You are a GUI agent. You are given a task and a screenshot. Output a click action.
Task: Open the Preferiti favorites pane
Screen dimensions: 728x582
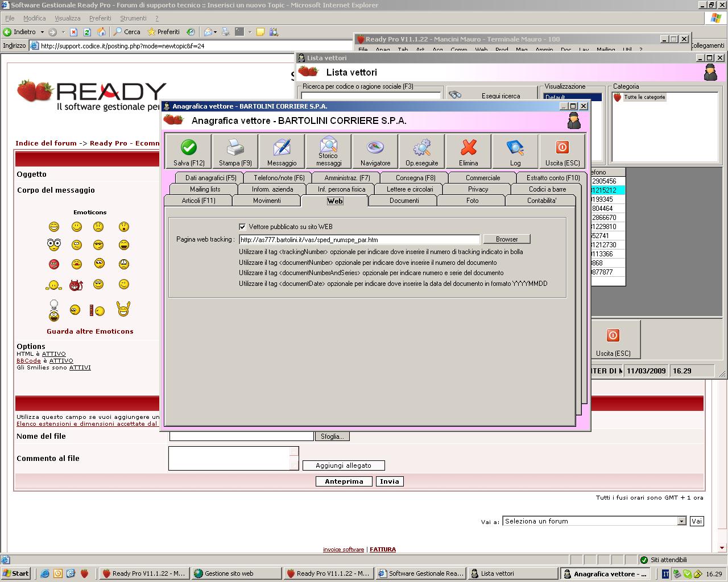point(163,32)
